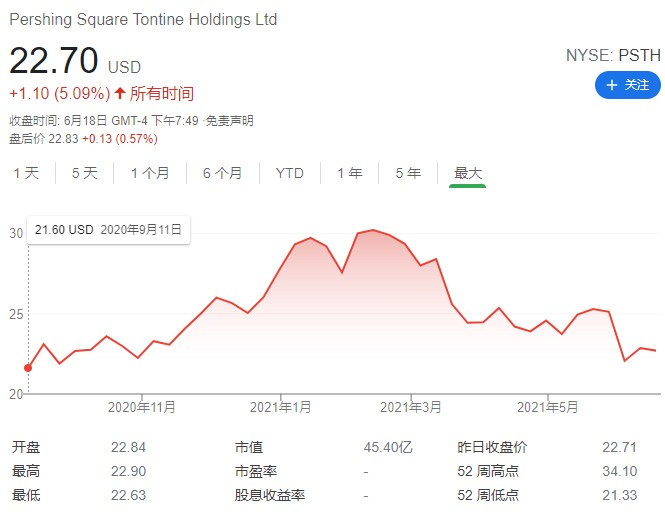
Task: Click the active 最大 range tab
Action: (x=468, y=173)
